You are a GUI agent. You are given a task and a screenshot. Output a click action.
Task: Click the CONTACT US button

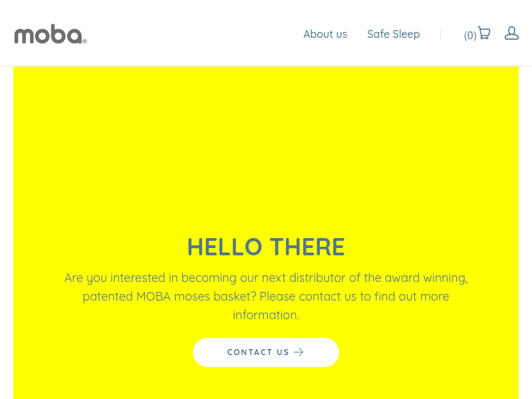[265, 352]
